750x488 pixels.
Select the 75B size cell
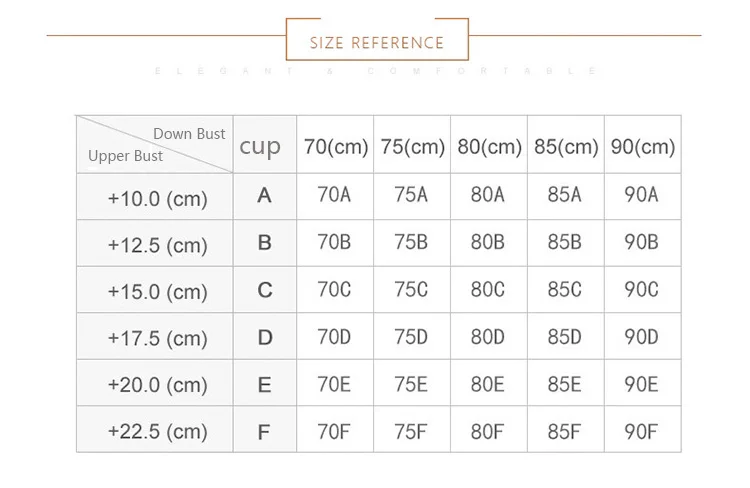coord(412,243)
